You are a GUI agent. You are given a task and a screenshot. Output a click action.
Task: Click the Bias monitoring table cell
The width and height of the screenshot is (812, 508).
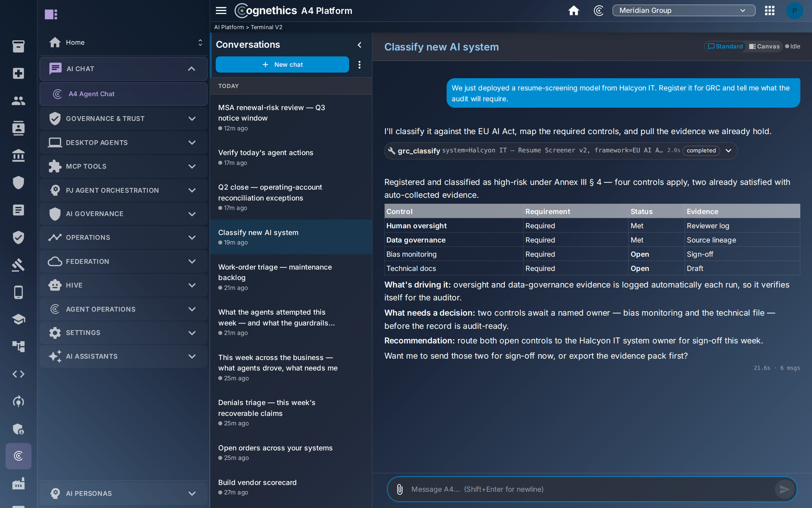(x=454, y=254)
